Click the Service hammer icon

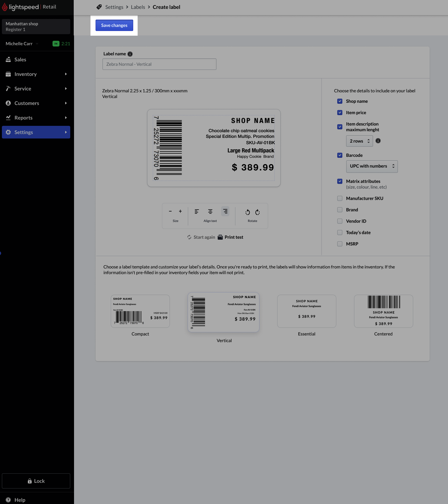point(8,89)
